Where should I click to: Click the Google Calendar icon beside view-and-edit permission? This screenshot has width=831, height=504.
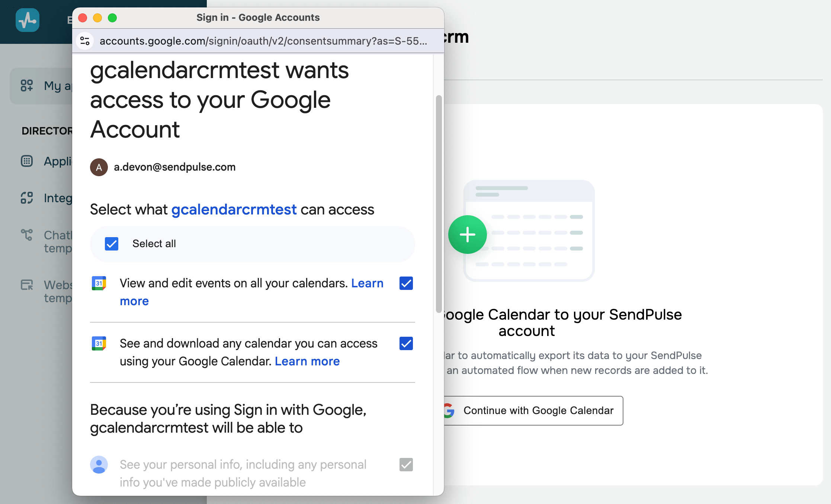click(x=99, y=283)
